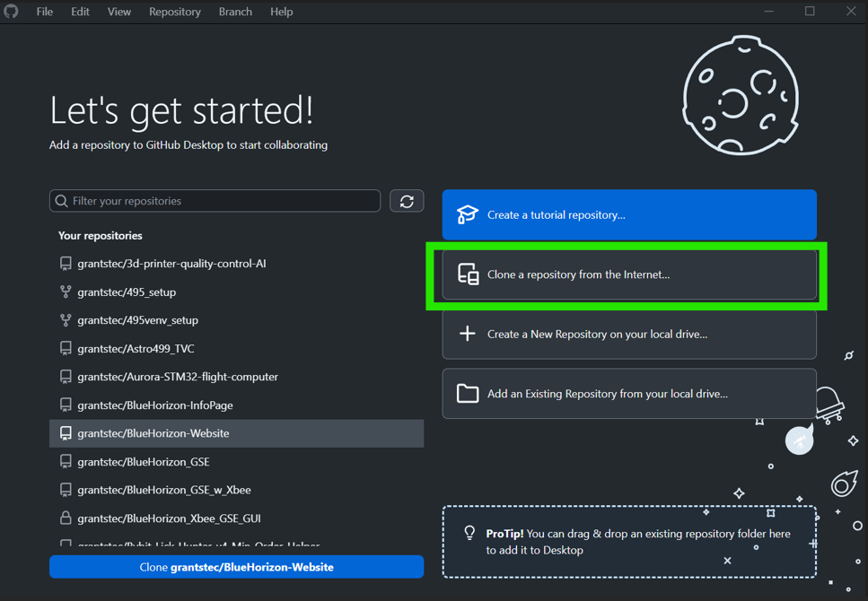
Task: Click the GitHub Octocat logo icon
Action: [x=11, y=11]
